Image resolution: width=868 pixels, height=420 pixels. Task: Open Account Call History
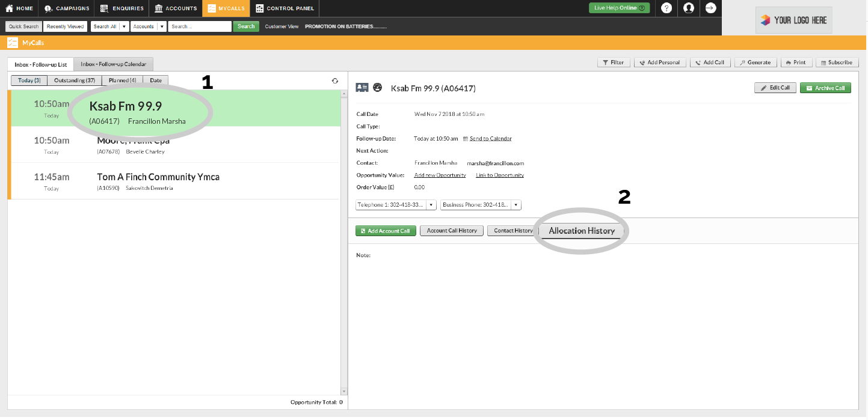pyautogui.click(x=452, y=231)
